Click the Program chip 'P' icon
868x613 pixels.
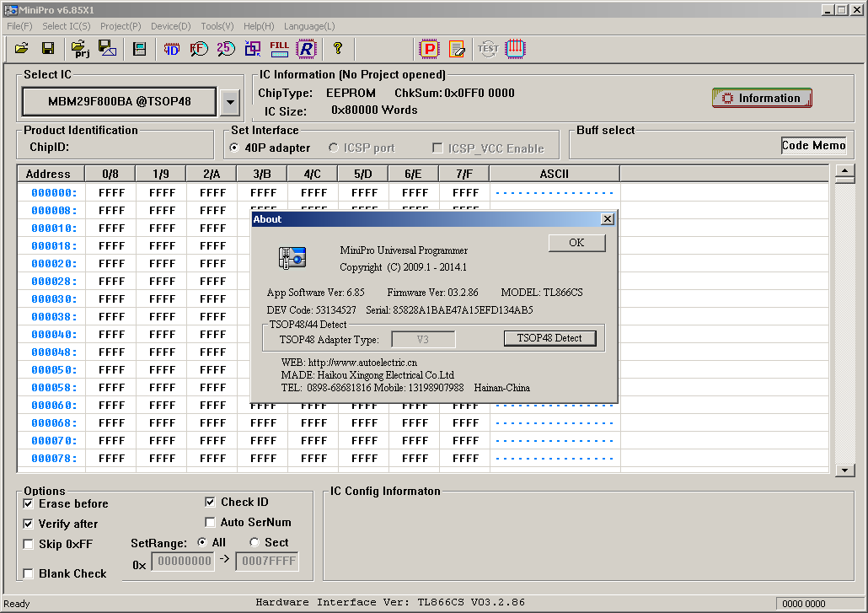pos(430,49)
